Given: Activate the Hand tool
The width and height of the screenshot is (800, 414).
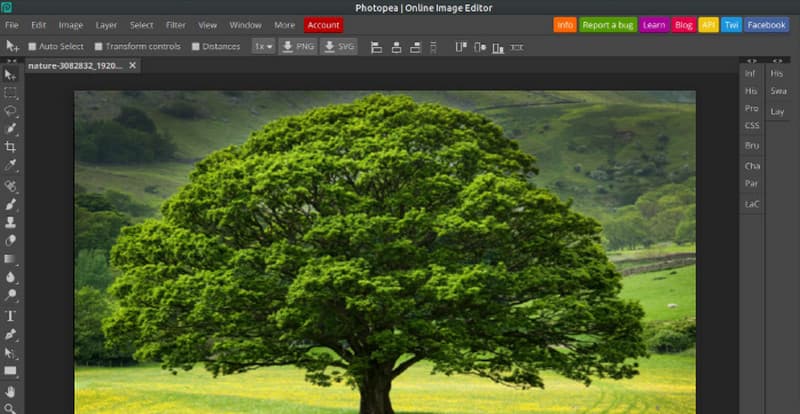Looking at the screenshot, I should pos(11,392).
